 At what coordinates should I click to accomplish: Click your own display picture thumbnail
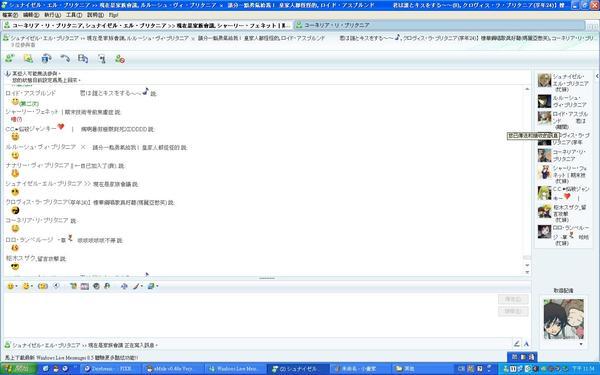(x=564, y=319)
